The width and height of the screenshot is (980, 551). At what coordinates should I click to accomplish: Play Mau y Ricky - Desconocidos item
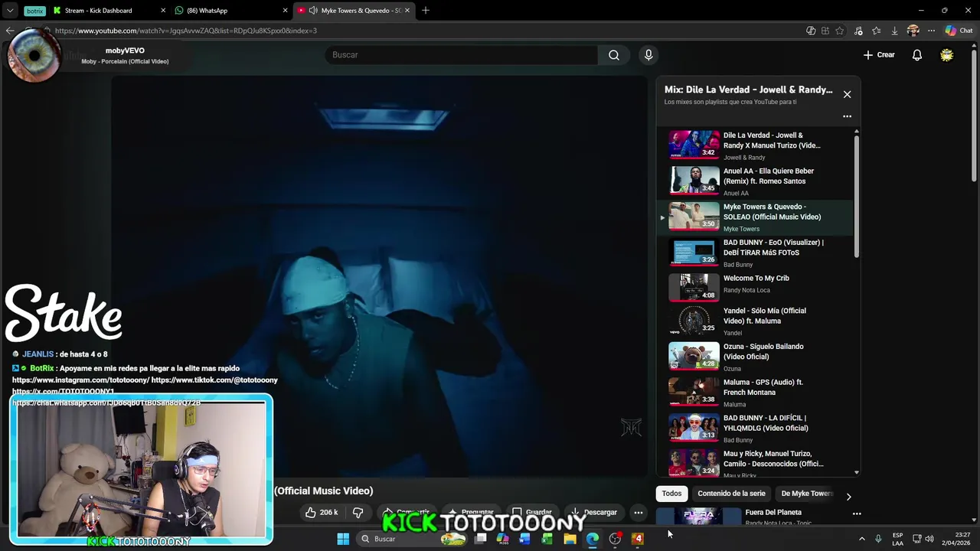point(754,463)
